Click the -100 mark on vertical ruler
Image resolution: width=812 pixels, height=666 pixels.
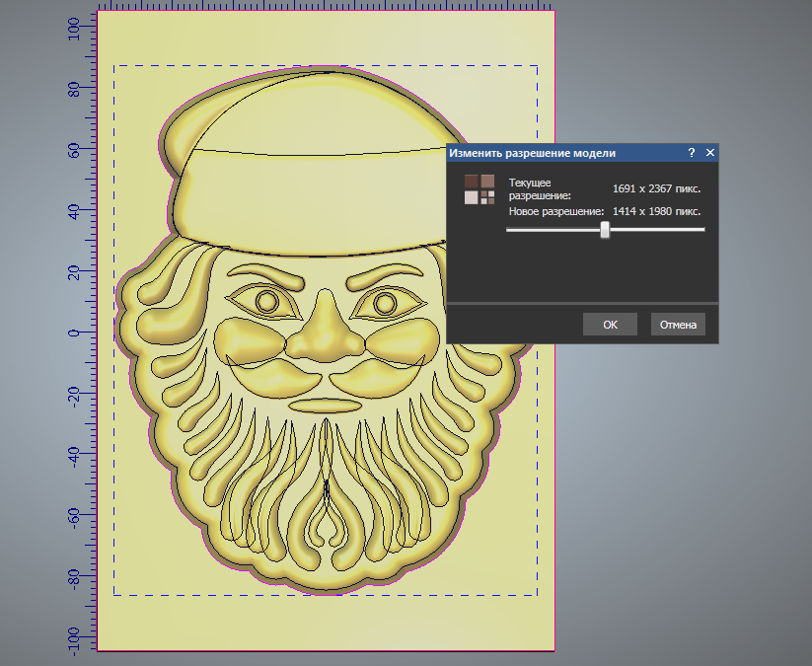point(73,641)
